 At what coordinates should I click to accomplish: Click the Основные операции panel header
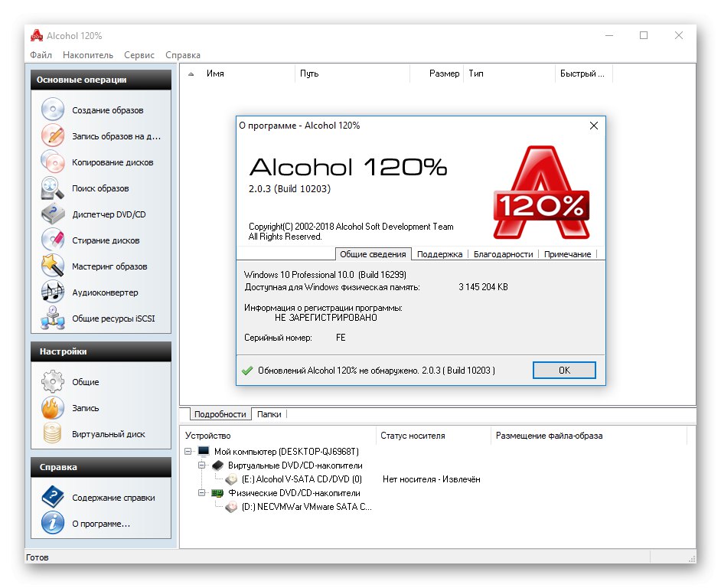pyautogui.click(x=101, y=80)
